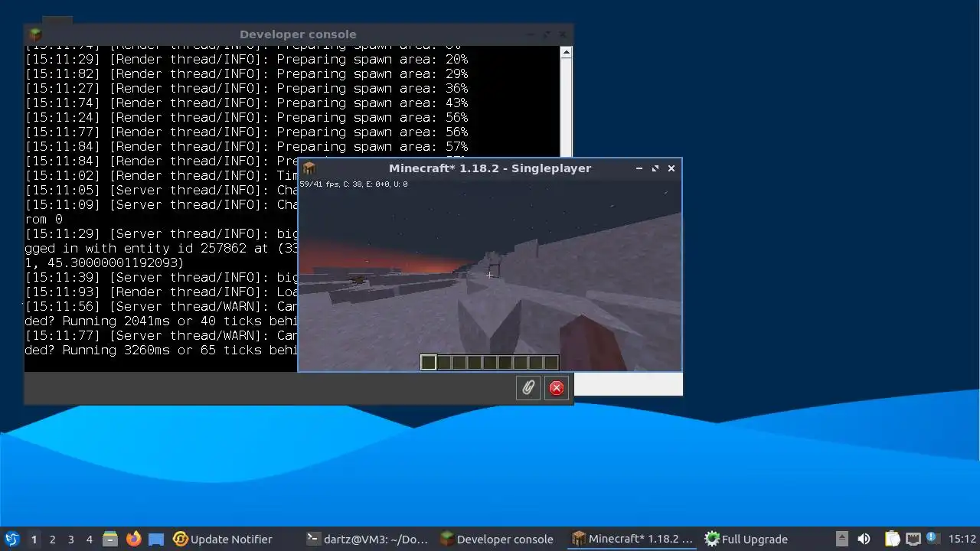Switch to workspace 4 in the pager
Image resolution: width=980 pixels, height=551 pixels.
coord(89,540)
